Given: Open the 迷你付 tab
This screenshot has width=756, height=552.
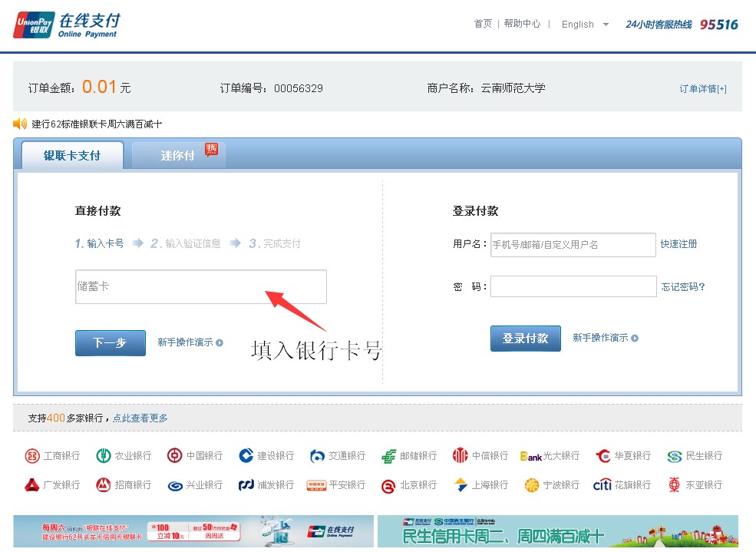Looking at the screenshot, I should tap(178, 156).
